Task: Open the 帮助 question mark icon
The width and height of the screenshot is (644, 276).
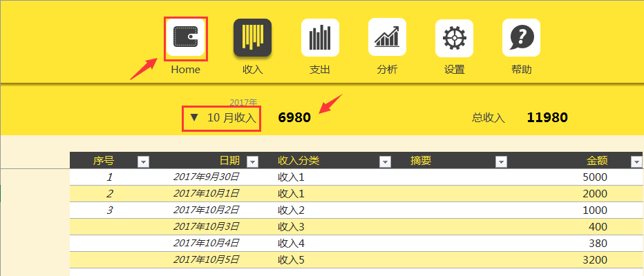Action: coord(521,37)
